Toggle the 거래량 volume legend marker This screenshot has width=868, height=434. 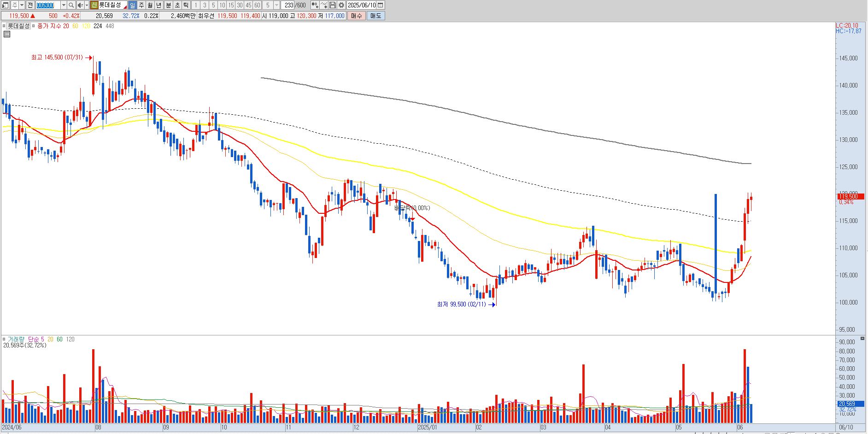[4, 340]
